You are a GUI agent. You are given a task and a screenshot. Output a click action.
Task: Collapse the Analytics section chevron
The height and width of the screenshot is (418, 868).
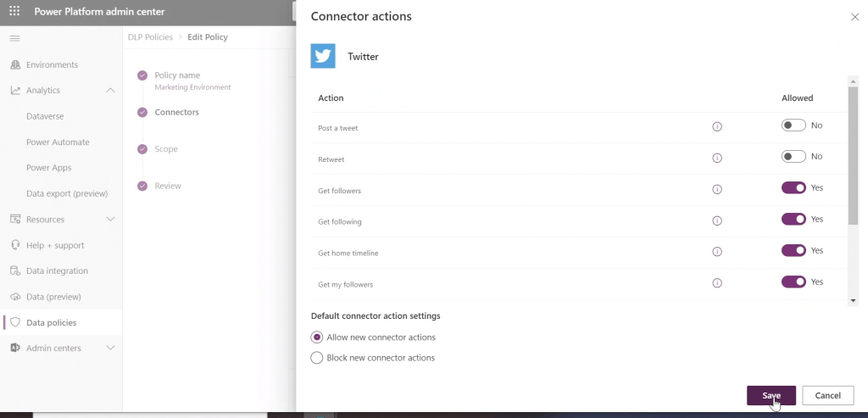pos(110,91)
